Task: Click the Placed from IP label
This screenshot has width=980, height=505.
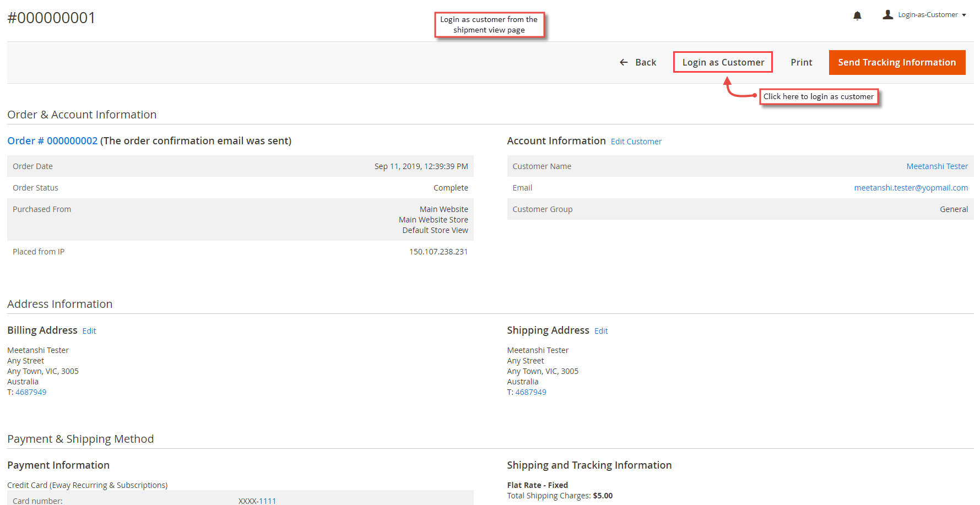Action: [x=39, y=252]
